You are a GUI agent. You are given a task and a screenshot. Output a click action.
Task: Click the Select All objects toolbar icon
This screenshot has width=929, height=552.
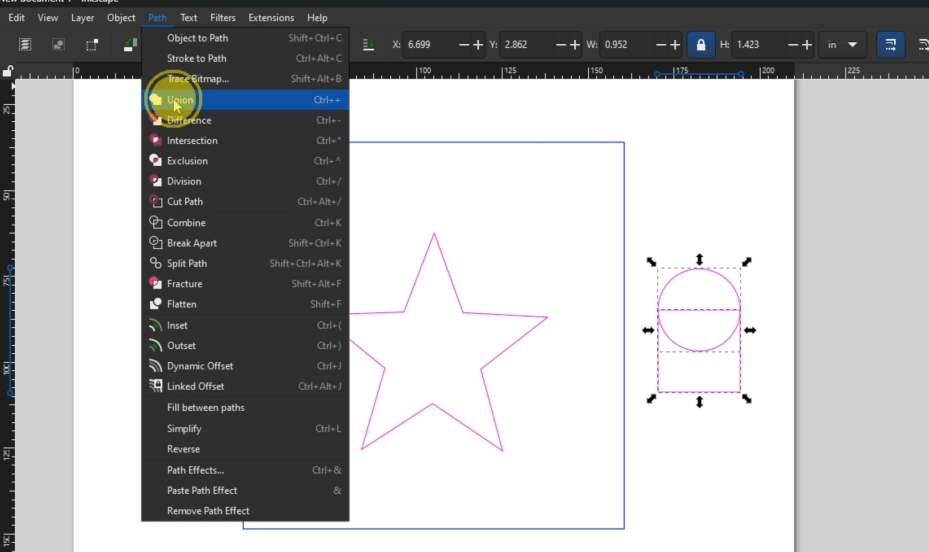(x=25, y=45)
